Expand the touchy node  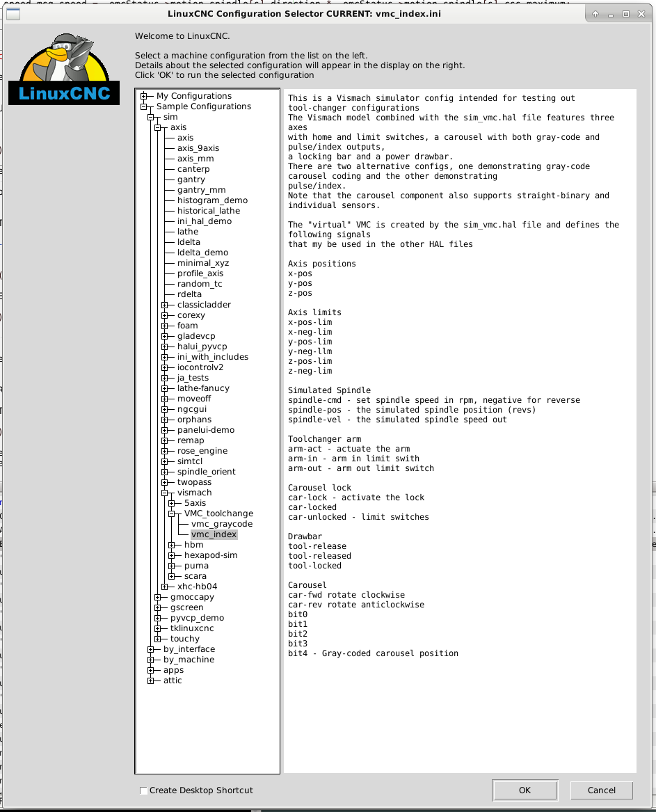click(157, 639)
